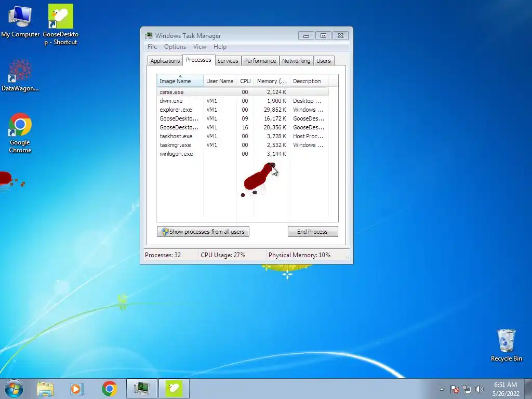Image resolution: width=532 pixels, height=399 pixels.
Task: Sort by the User Name column header
Action: (220, 81)
